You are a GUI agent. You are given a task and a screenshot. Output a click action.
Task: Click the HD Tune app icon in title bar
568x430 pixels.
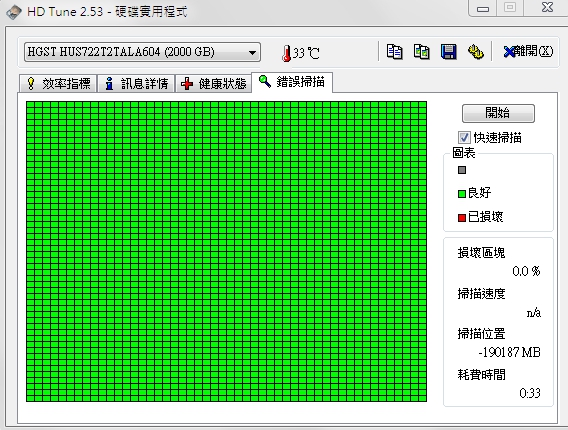(x=13, y=11)
